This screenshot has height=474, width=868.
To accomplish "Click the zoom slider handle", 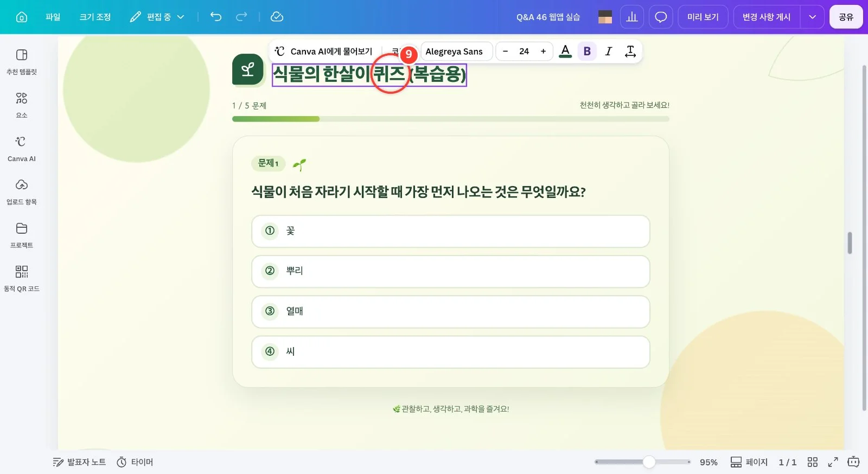I will 649,462.
